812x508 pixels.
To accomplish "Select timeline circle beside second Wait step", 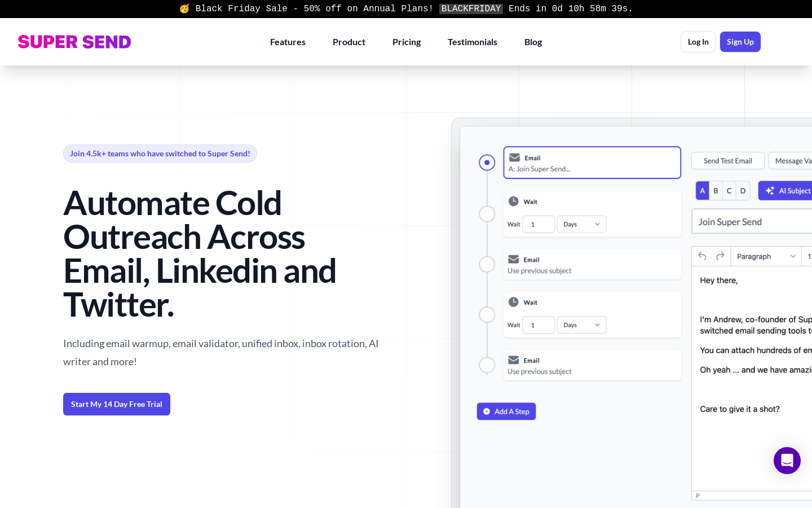I will [487, 314].
